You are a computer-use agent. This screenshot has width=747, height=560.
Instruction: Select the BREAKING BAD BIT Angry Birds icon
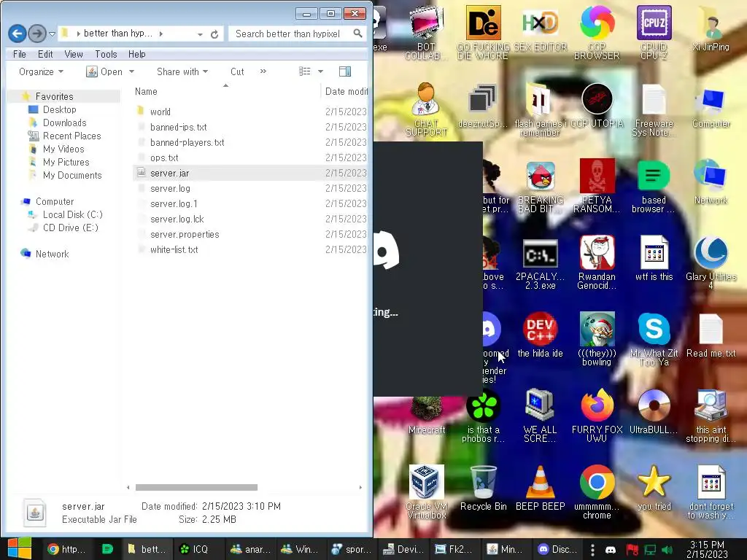pyautogui.click(x=541, y=187)
